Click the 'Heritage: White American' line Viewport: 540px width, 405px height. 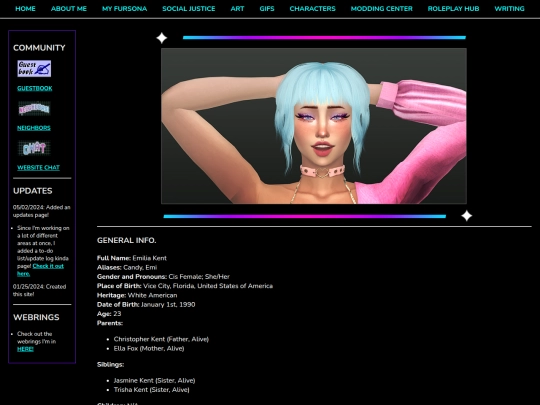(x=137, y=295)
